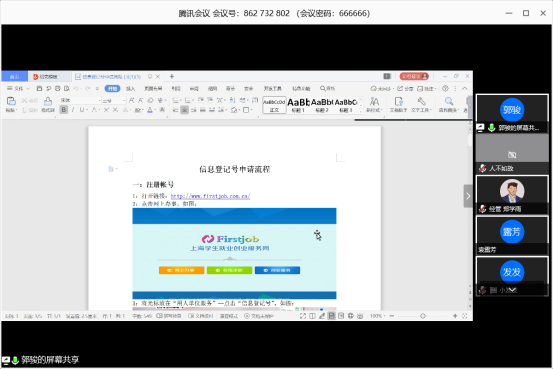Click the Redo arrow icon
Viewport: 553px width, 369px height.
(x=87, y=88)
